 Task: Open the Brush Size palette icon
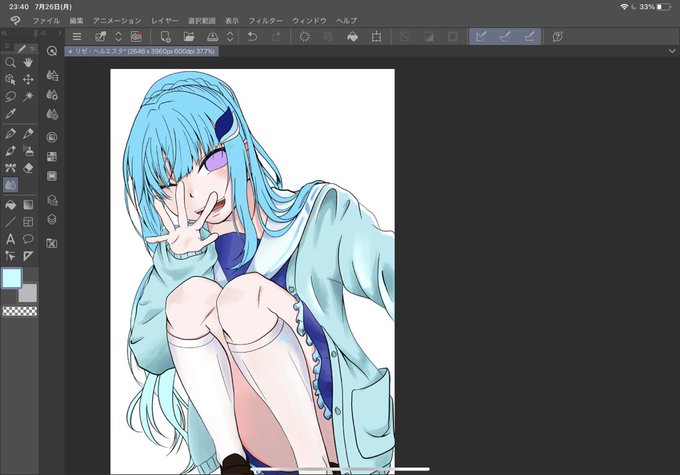point(52,114)
